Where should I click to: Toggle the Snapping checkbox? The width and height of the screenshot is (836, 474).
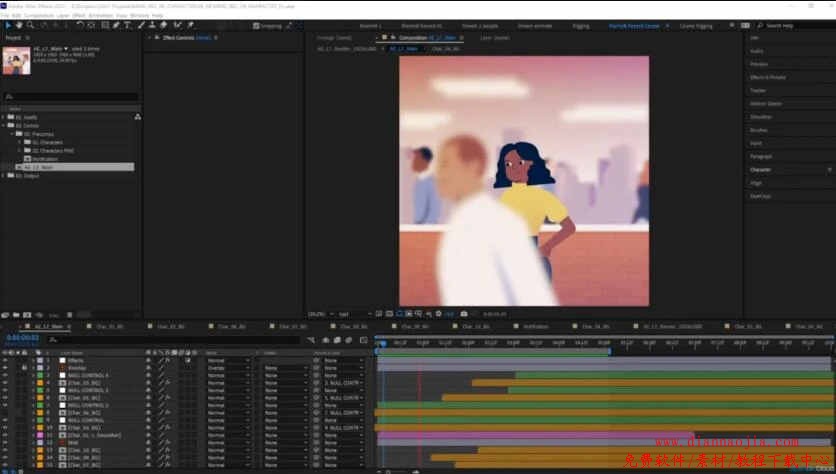pos(256,25)
